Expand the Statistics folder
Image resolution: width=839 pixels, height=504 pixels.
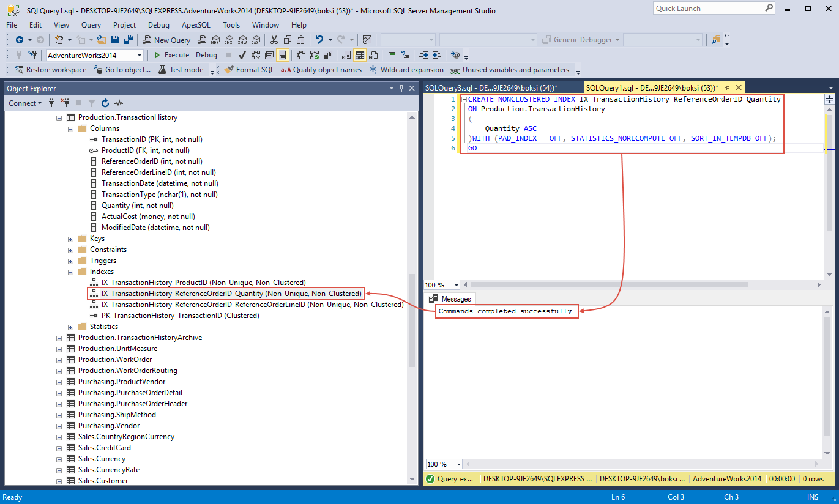click(71, 327)
